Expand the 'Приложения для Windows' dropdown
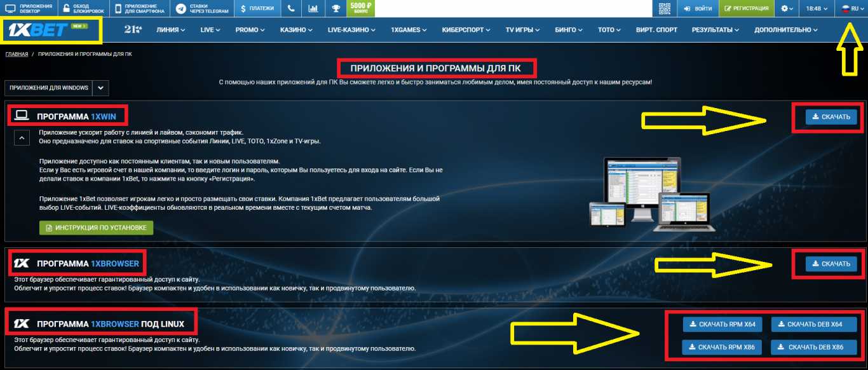868x370 pixels. [x=57, y=88]
